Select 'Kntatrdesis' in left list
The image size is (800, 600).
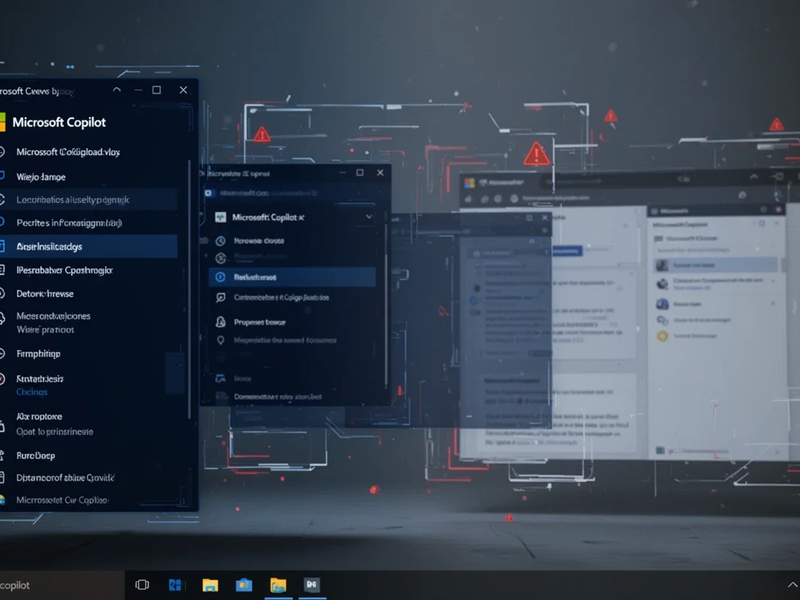pos(40,379)
